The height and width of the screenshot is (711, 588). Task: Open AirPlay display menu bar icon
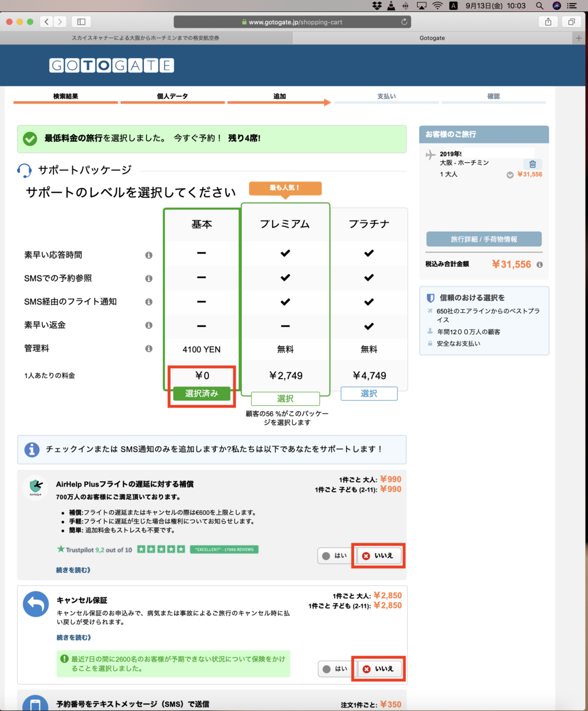pos(422,5)
